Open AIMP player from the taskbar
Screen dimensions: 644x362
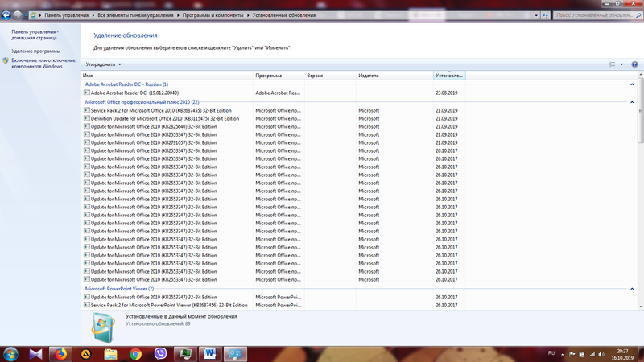coord(86,354)
